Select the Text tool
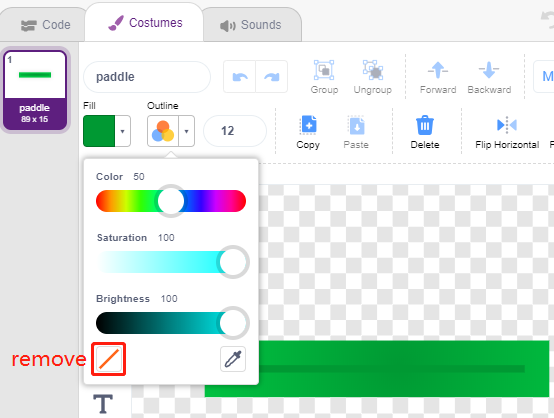 (x=103, y=404)
